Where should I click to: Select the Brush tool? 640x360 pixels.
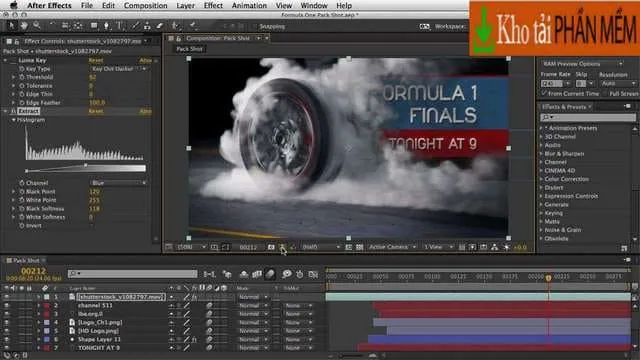coord(135,26)
